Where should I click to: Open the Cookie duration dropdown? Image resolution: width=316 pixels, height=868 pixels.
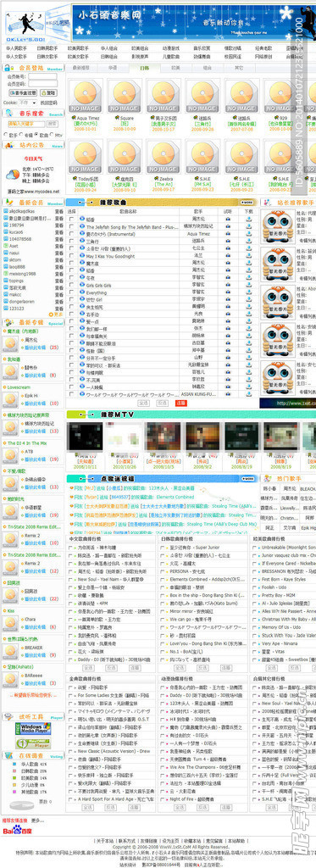[27, 103]
